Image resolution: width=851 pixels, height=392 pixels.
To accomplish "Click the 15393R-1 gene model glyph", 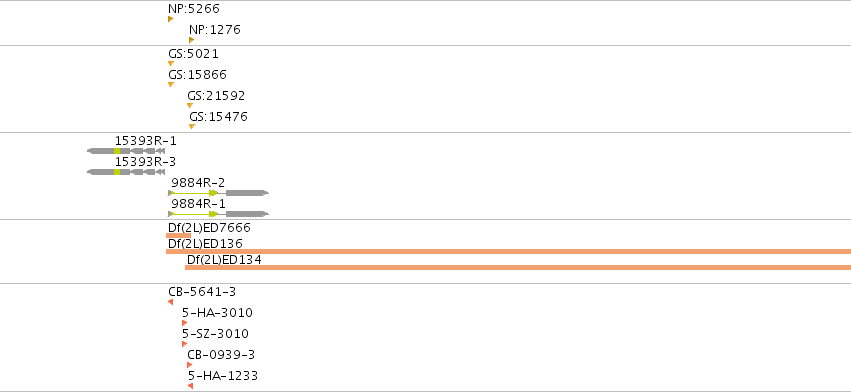I will (126, 151).
